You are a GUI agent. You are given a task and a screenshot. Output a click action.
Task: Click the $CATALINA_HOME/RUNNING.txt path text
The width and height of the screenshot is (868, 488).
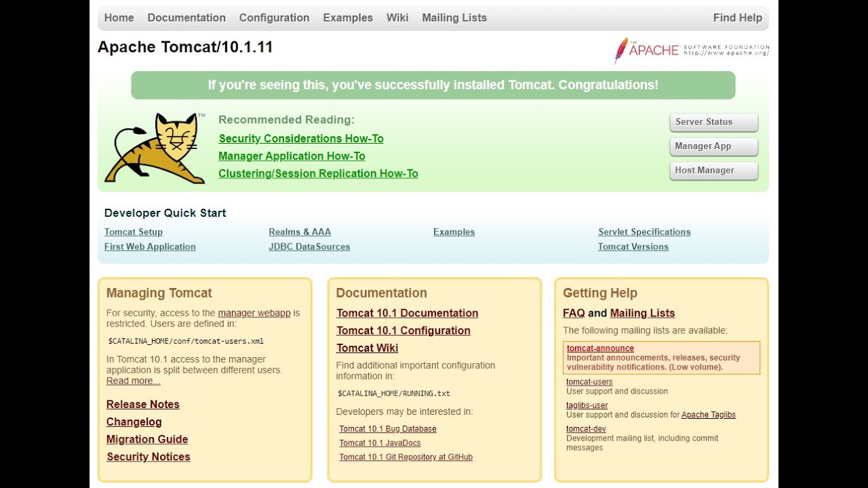click(x=394, y=394)
